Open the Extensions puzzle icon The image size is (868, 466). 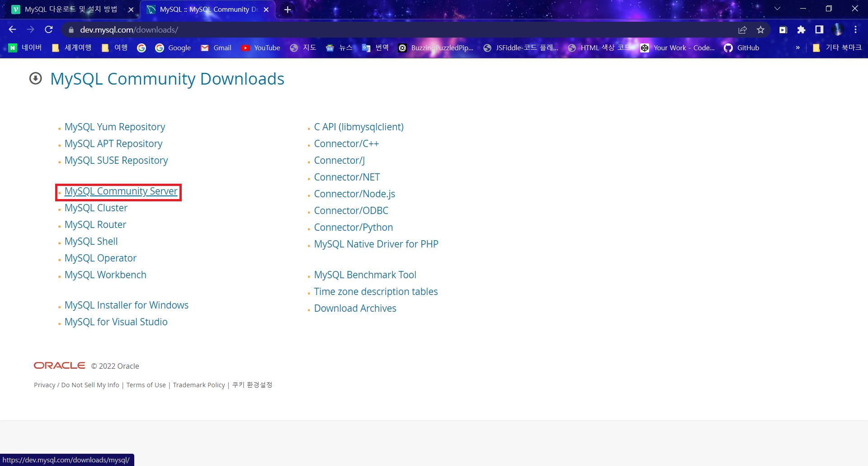tap(801, 30)
